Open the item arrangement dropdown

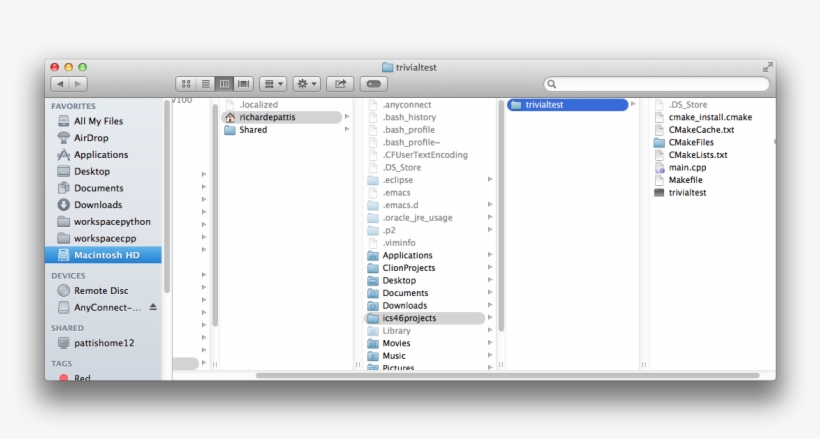273,84
